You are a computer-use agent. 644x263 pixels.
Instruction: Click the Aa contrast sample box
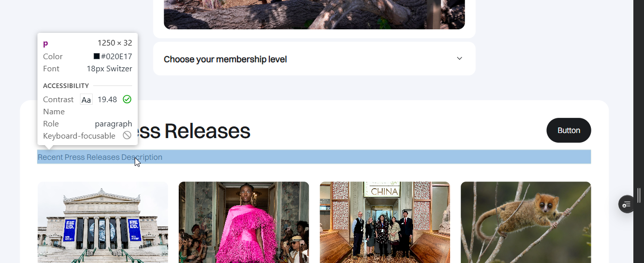tap(86, 100)
